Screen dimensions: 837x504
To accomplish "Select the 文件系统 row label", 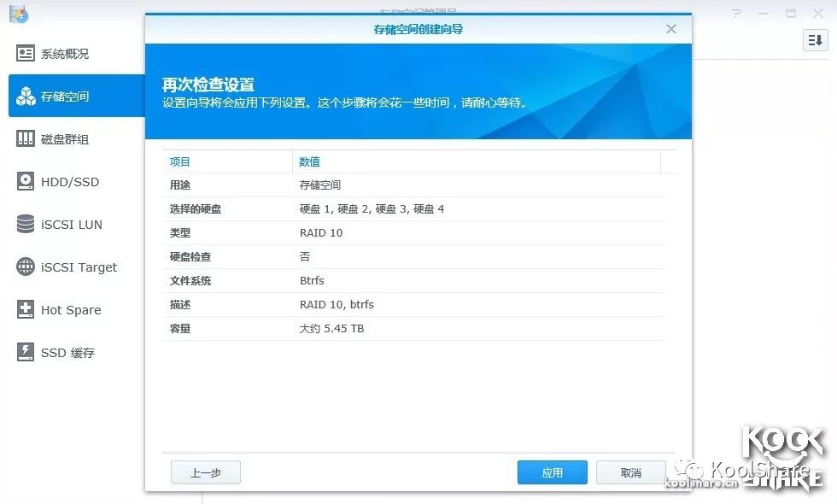I will (190, 281).
